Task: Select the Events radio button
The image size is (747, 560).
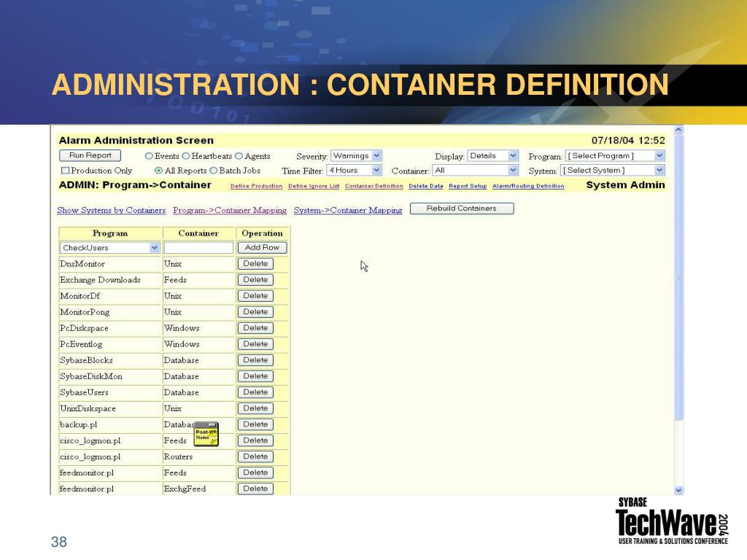Action: (149, 156)
